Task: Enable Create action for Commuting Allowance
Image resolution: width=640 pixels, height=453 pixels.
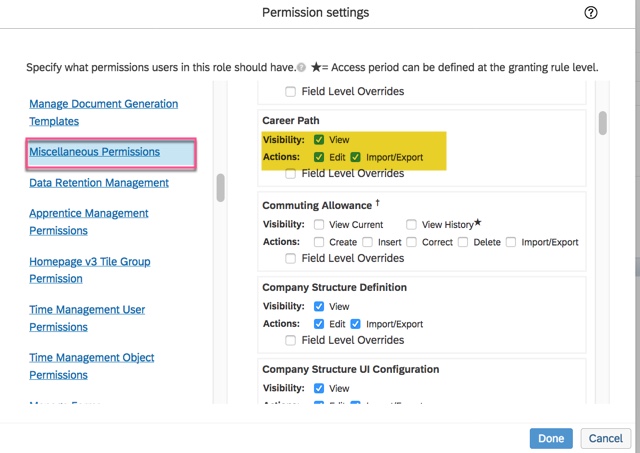Action: (319, 242)
